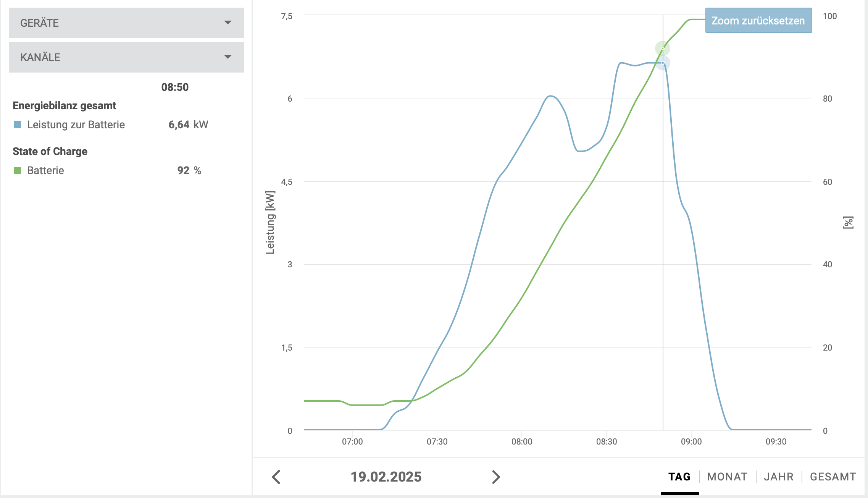The height and width of the screenshot is (498, 868).
Task: Go to next day with right chevron
Action: (495, 477)
